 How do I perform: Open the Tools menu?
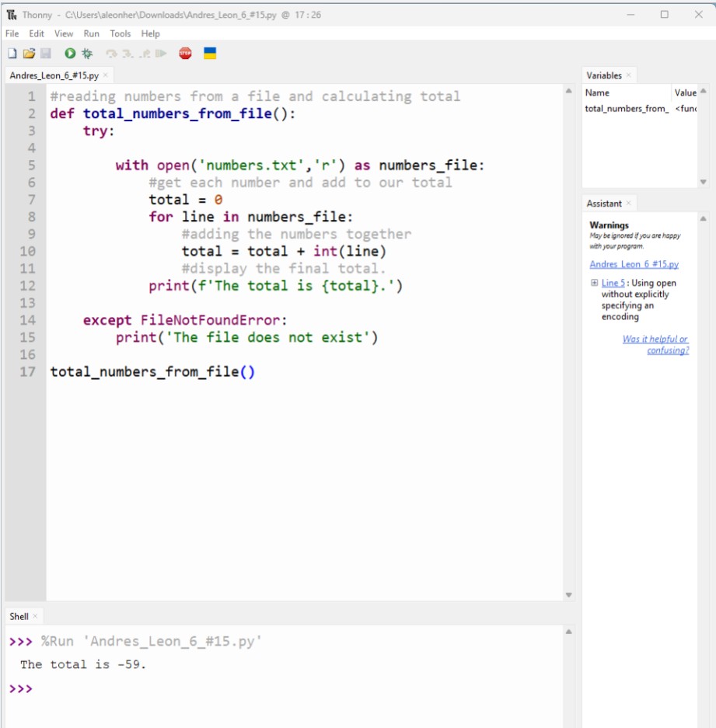point(120,33)
